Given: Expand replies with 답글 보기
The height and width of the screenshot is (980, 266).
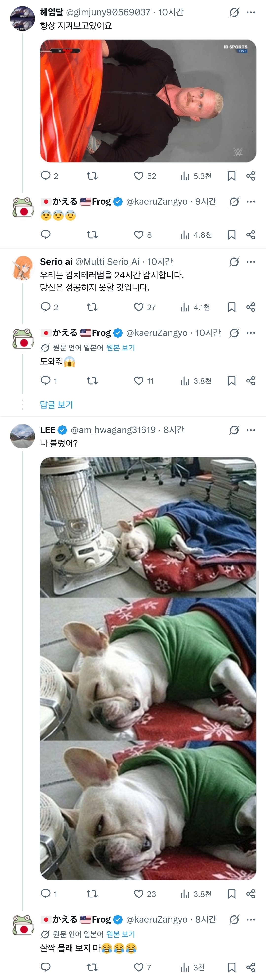Looking at the screenshot, I should (56, 404).
